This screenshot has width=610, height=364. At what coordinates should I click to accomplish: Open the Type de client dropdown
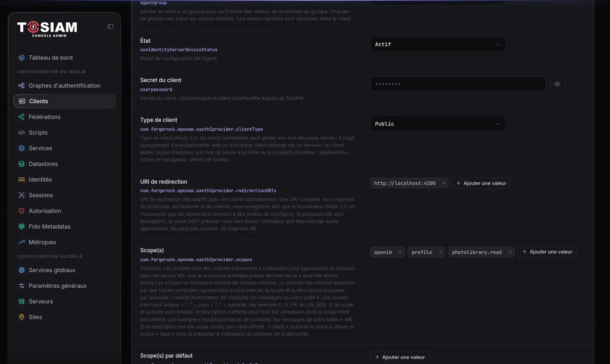(438, 124)
